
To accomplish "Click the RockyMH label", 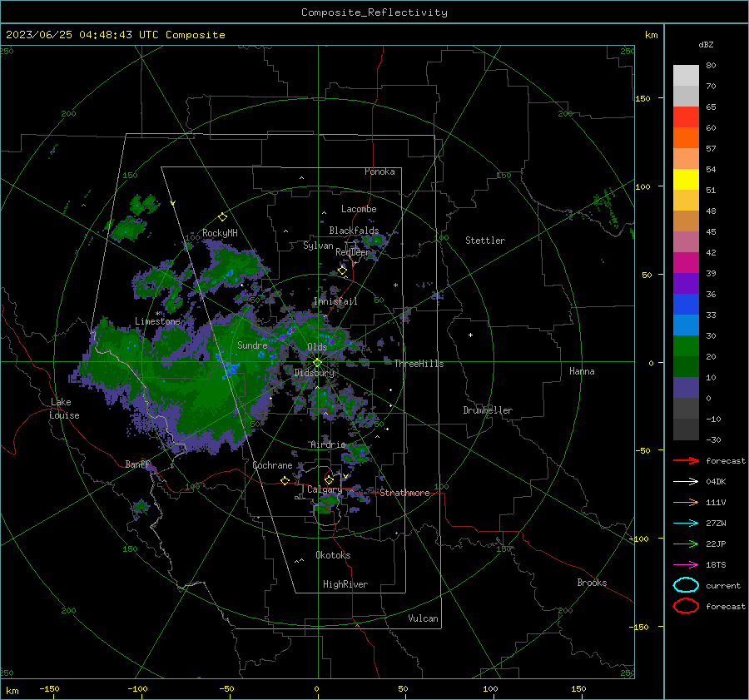I will (220, 233).
